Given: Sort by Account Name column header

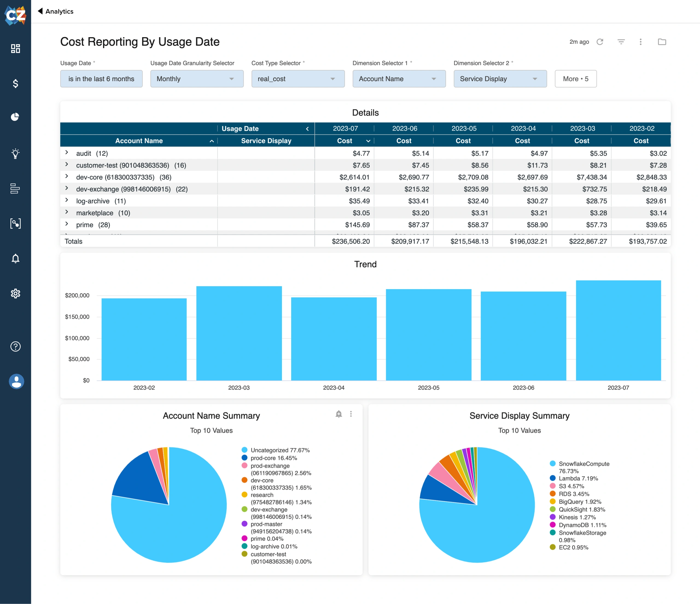Looking at the screenshot, I should coord(139,141).
